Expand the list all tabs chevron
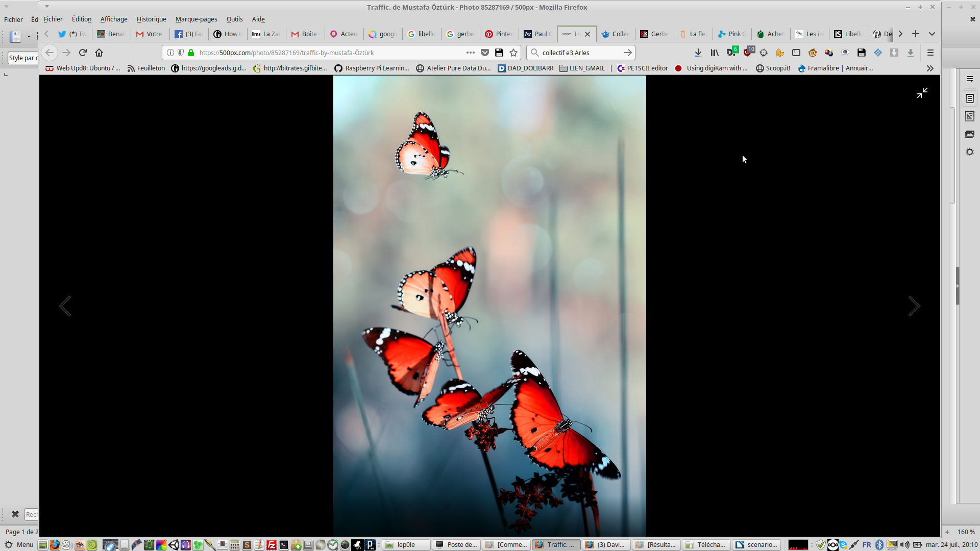Viewport: 980px width, 551px height. [932, 34]
